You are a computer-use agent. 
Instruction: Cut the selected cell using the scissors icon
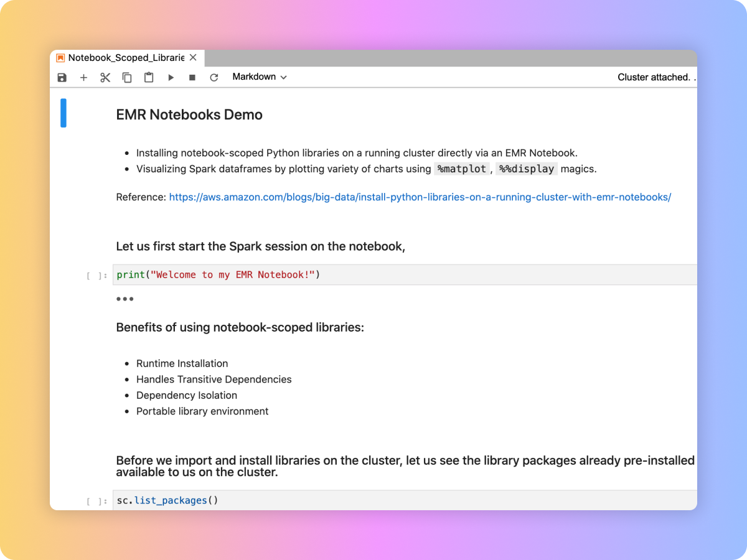pos(105,77)
